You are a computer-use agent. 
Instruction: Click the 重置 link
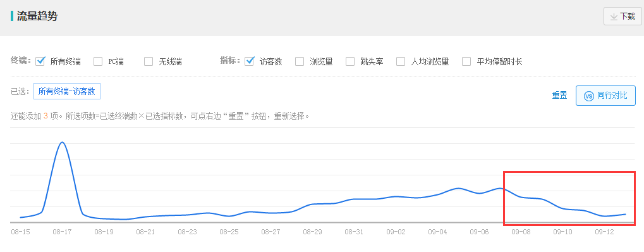(559, 96)
